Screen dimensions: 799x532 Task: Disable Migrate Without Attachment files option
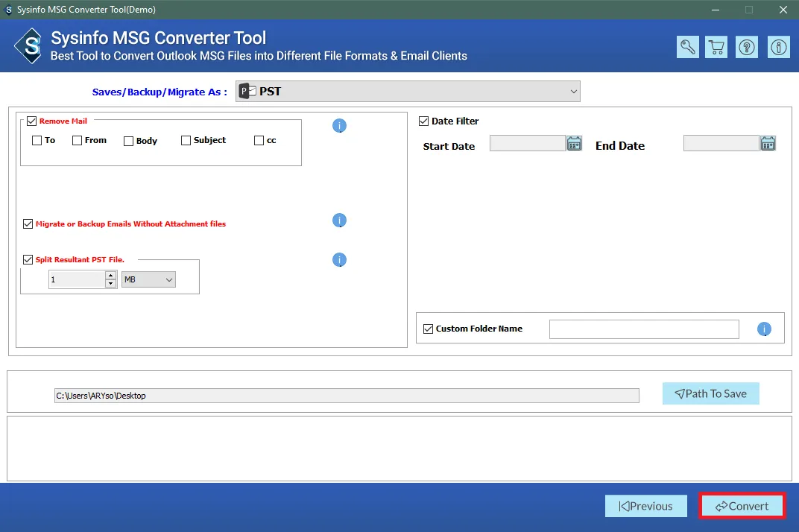coord(28,224)
